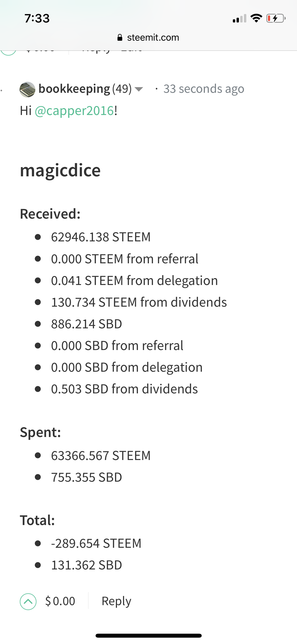Upvote the bookkeeping comment
Screen dimensions: 297x644
point(28,601)
